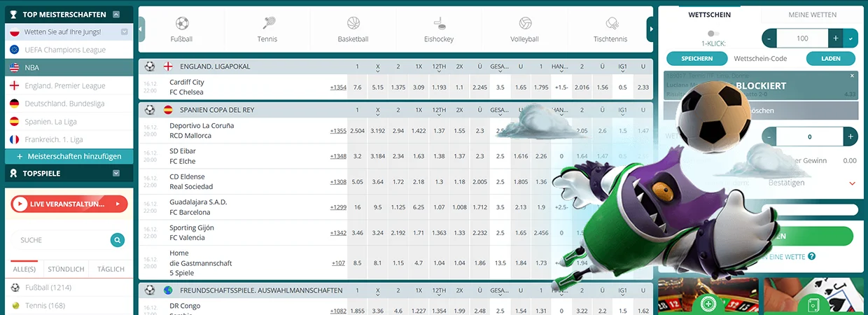Click the EU flag icon for Champions League
This screenshot has height=315, width=868.
14,50
